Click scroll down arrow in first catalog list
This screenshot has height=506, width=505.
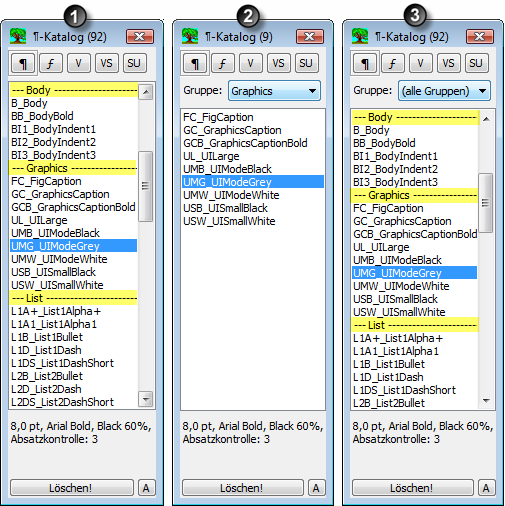[x=146, y=398]
